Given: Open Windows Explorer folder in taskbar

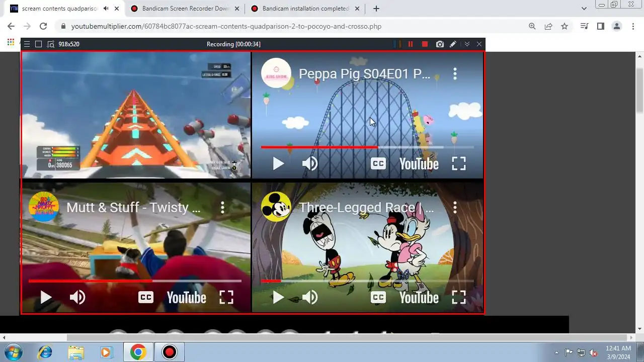Looking at the screenshot, I should [76, 352].
